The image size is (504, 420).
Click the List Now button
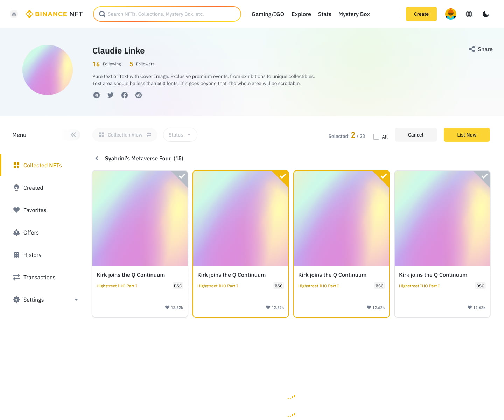click(x=467, y=135)
